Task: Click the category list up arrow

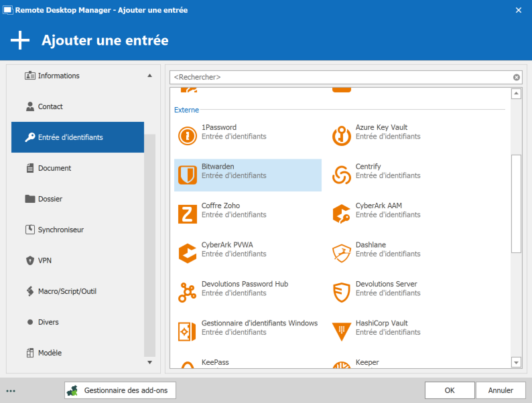Action: (149, 76)
